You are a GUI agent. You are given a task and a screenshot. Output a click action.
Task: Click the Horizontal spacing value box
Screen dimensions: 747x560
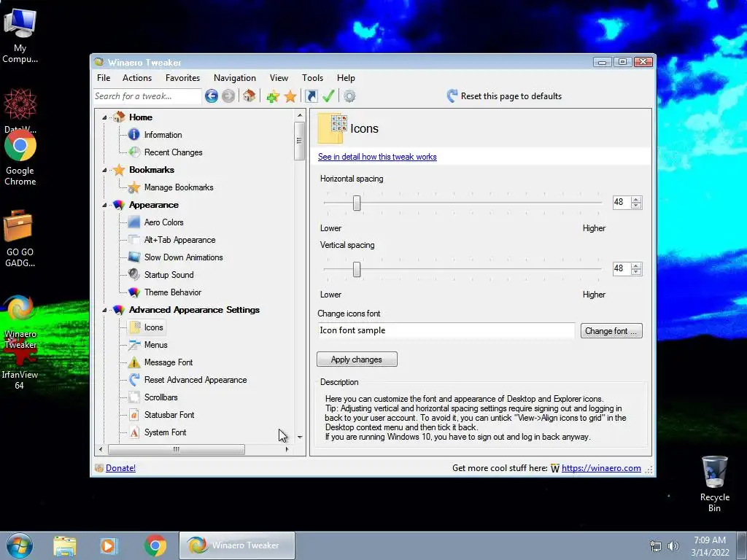tap(622, 203)
